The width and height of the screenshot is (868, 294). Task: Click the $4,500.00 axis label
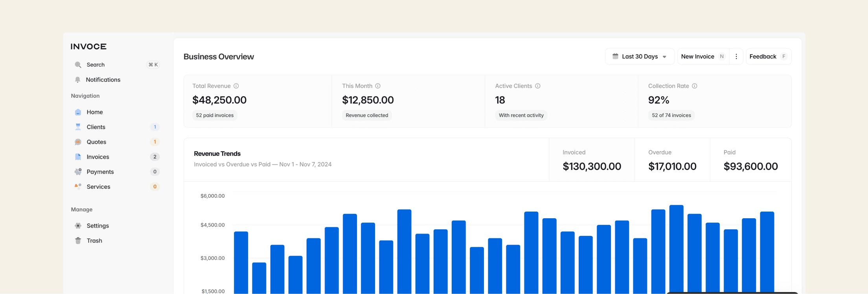(x=213, y=225)
